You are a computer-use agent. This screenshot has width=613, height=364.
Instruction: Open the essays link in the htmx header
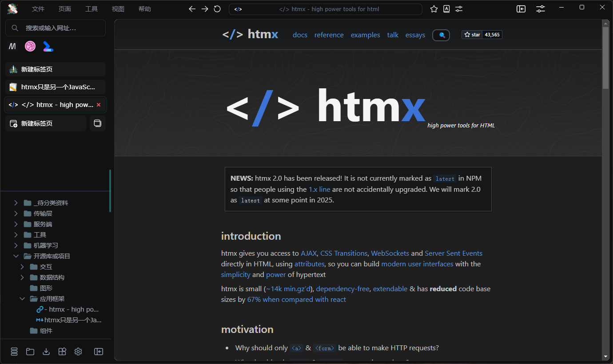415,35
